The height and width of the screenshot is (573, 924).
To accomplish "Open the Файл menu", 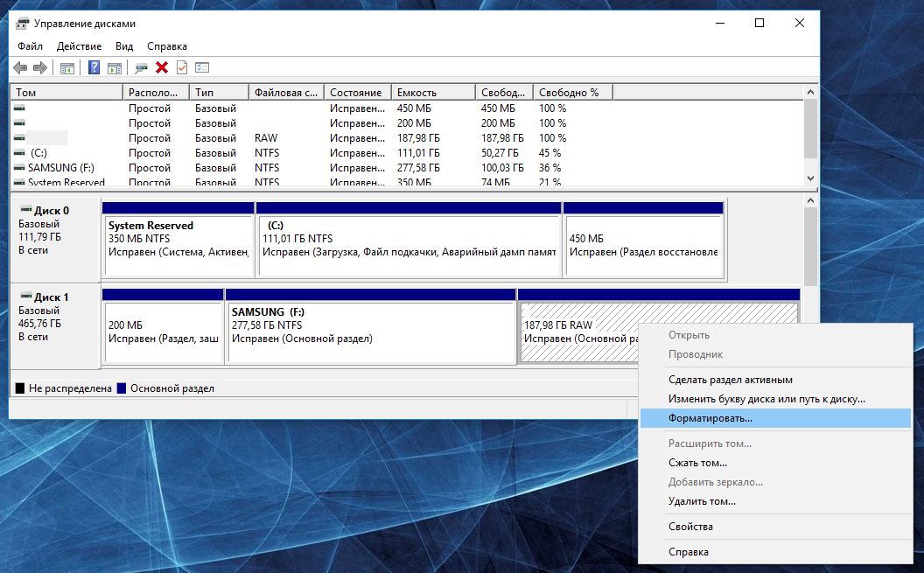I will coord(30,46).
